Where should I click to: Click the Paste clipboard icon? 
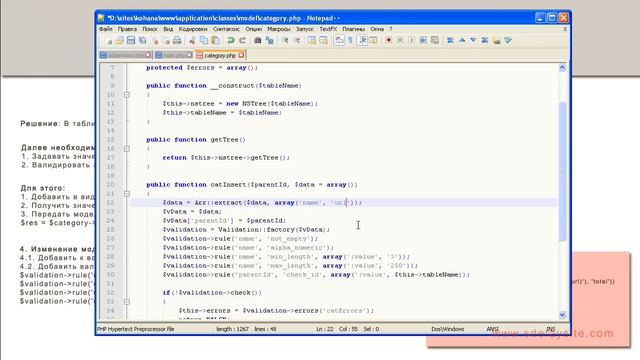point(215,40)
